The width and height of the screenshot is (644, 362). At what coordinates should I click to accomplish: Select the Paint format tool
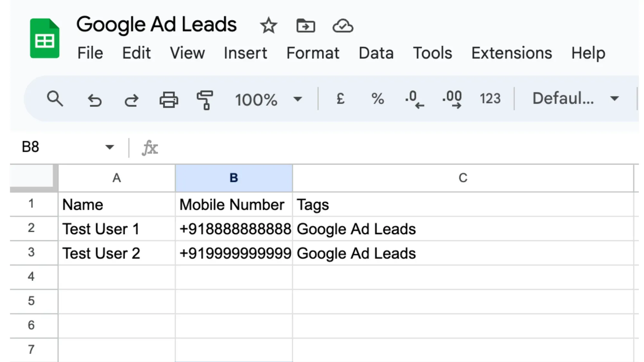point(205,100)
